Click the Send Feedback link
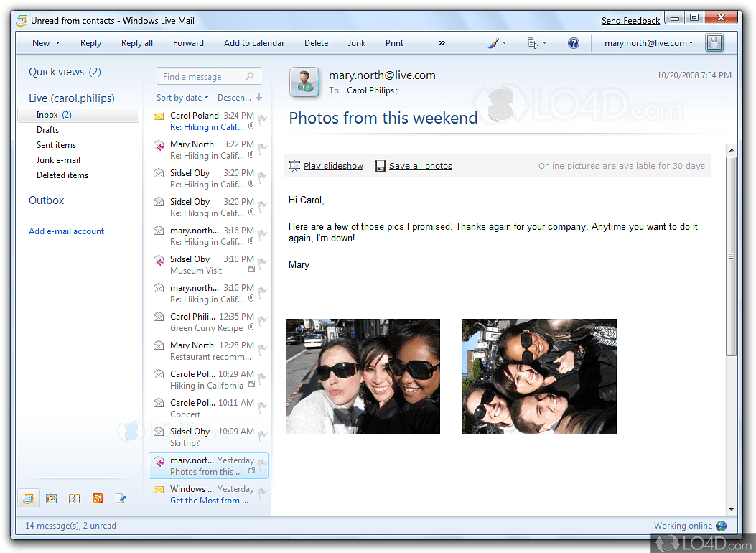 (630, 21)
